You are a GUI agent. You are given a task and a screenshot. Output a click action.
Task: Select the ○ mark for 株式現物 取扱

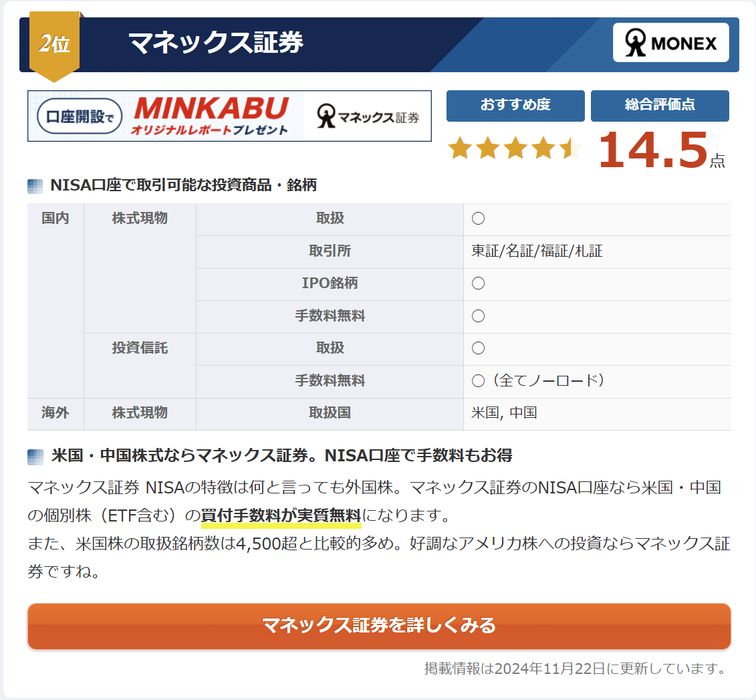477,219
